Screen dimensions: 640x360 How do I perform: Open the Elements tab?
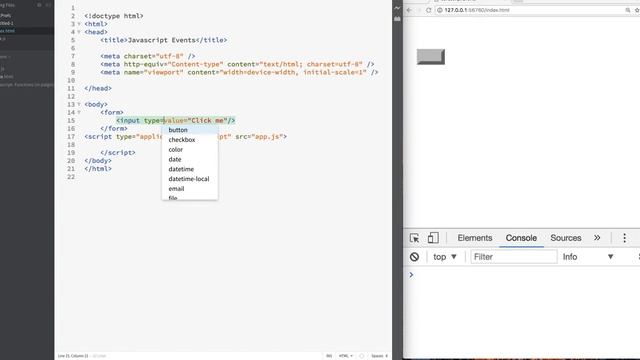click(475, 238)
